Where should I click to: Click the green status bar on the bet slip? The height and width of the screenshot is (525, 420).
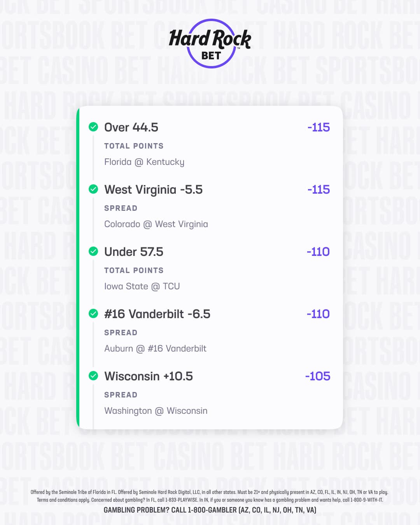(78, 268)
